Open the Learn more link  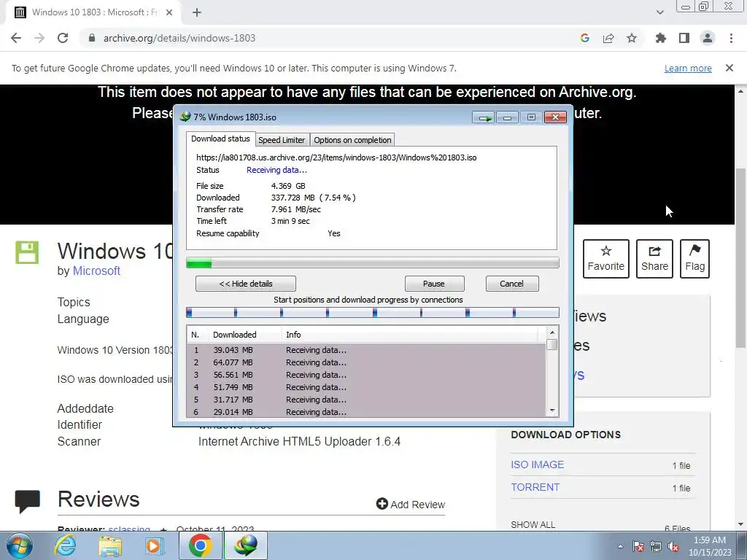coord(688,68)
